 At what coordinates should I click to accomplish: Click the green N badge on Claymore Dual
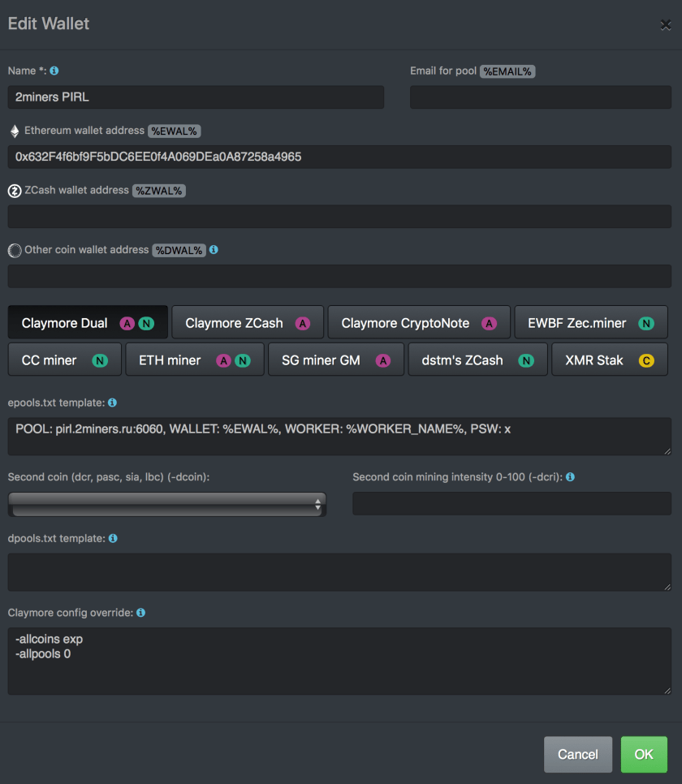point(146,324)
